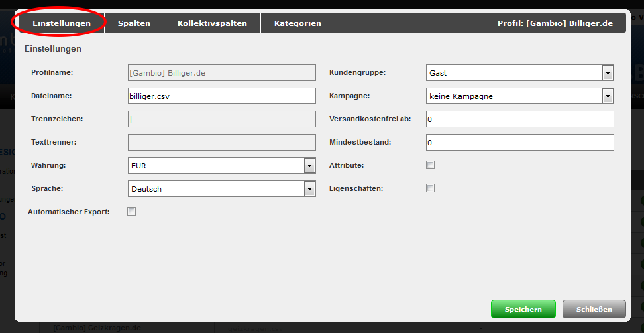The height and width of the screenshot is (333, 644).
Task: Open the Kollektivspalten tab
Action: pyautogui.click(x=212, y=23)
